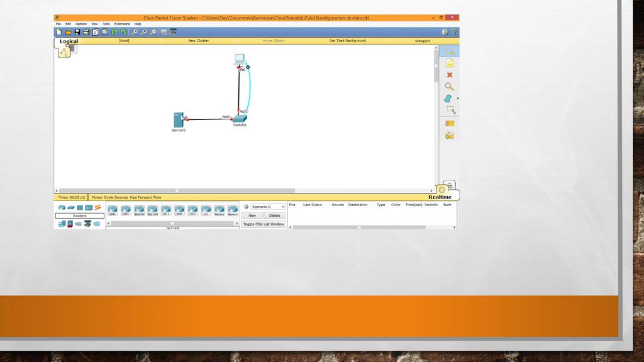Click the workspace vertical scrollbar
The height and width of the screenshot is (362, 644).
point(436,66)
